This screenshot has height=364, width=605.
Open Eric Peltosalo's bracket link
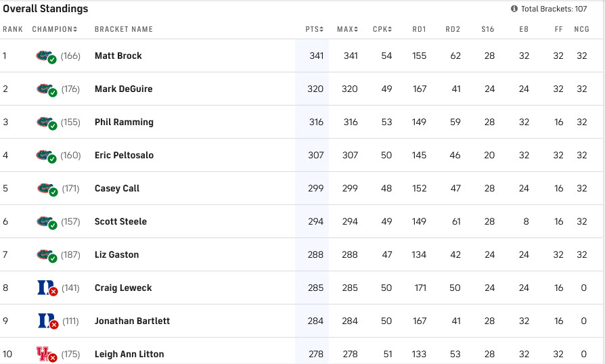tap(124, 155)
